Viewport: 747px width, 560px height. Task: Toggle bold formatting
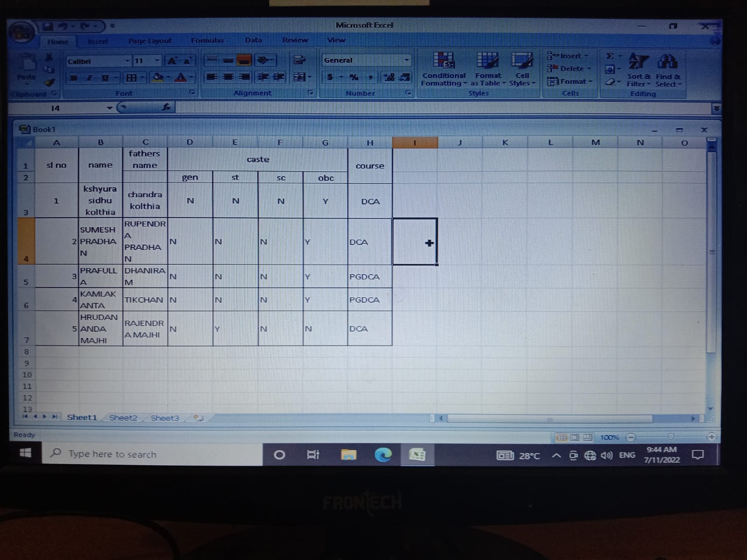(x=74, y=78)
